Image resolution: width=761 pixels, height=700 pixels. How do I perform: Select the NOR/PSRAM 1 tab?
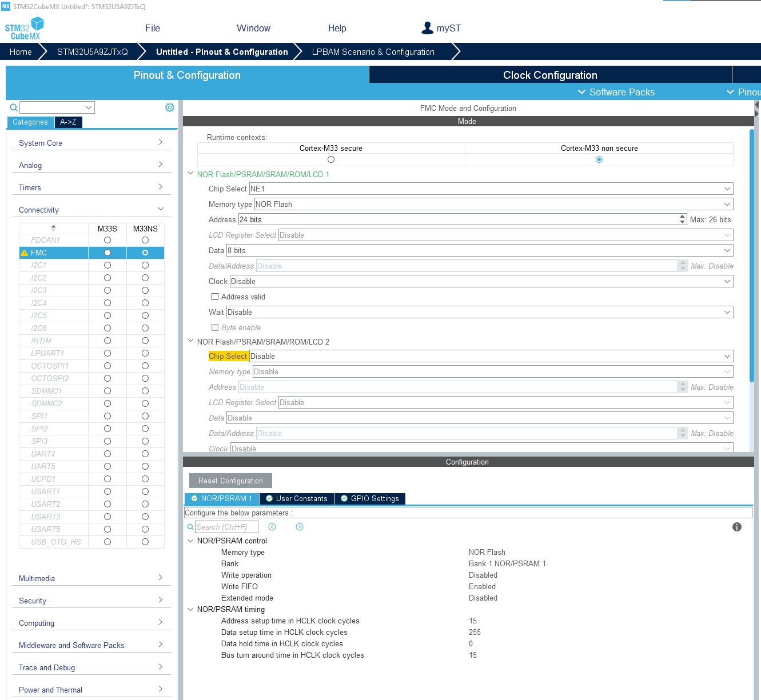click(222, 498)
